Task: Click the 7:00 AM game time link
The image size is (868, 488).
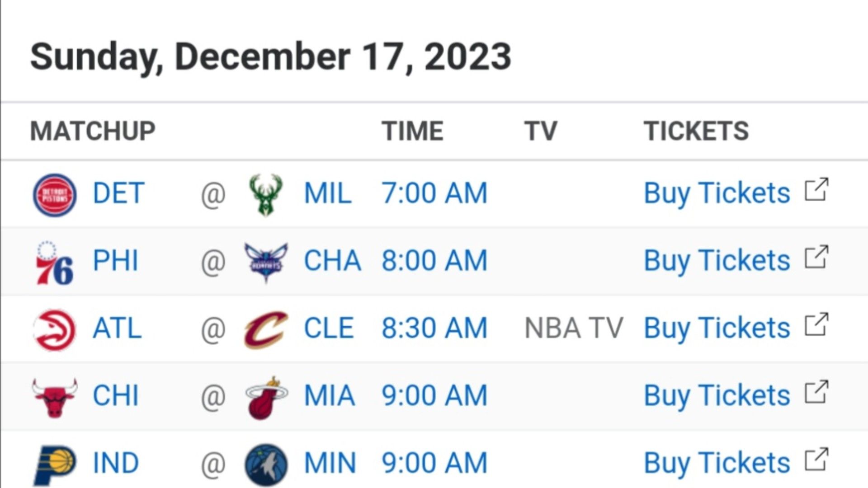Action: coord(434,193)
